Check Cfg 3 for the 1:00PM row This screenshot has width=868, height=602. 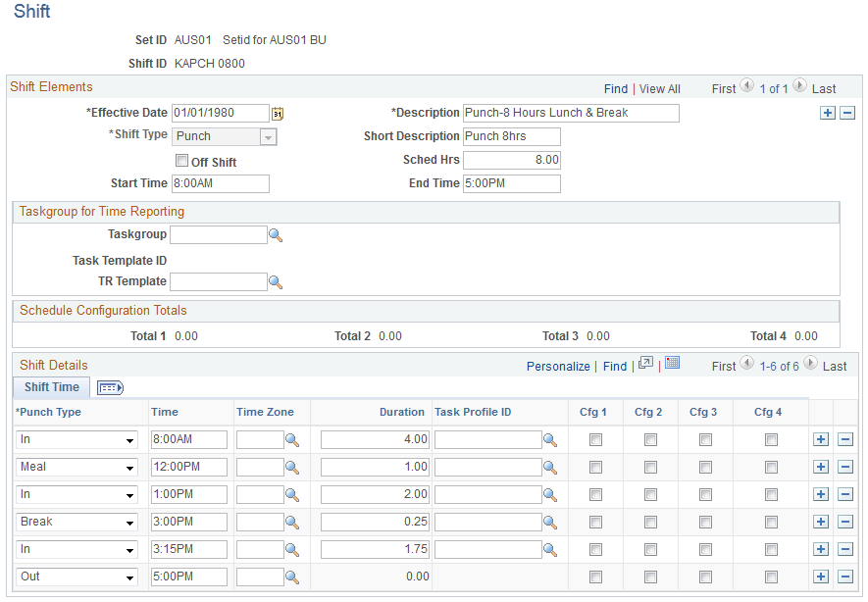(705, 495)
